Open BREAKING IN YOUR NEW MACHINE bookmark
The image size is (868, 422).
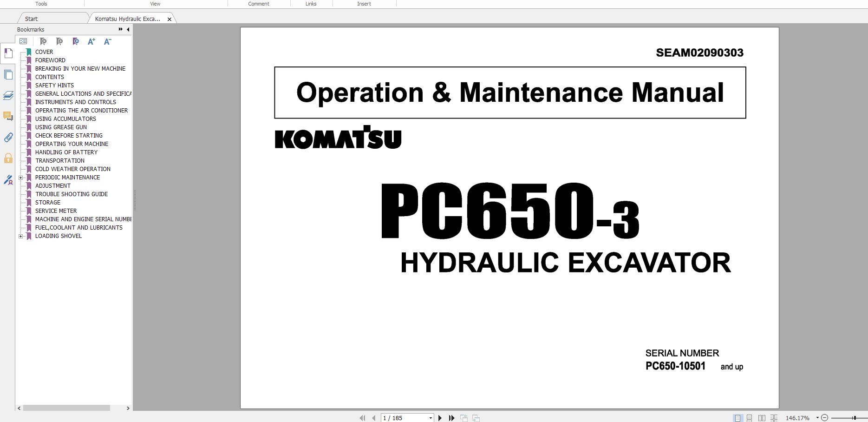pyautogui.click(x=80, y=69)
